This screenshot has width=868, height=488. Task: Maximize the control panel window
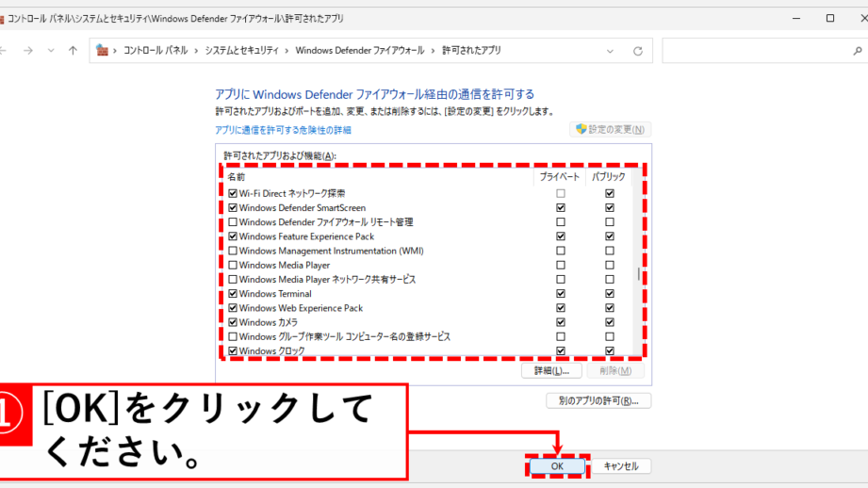click(x=830, y=18)
